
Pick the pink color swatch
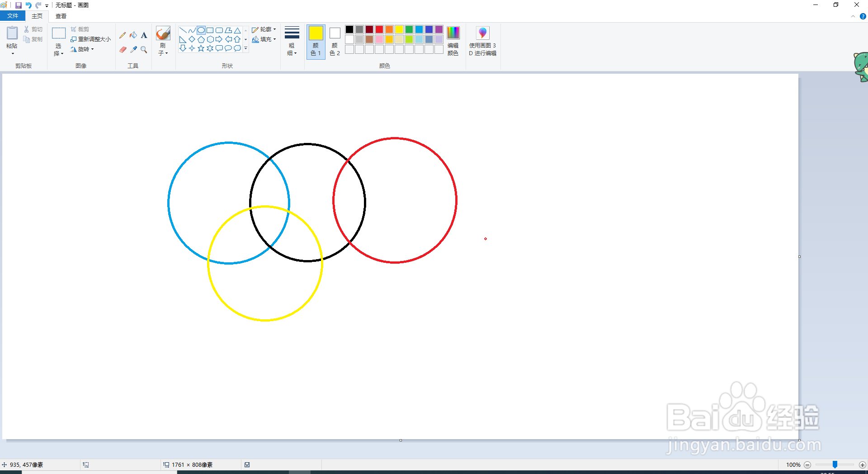(x=379, y=39)
